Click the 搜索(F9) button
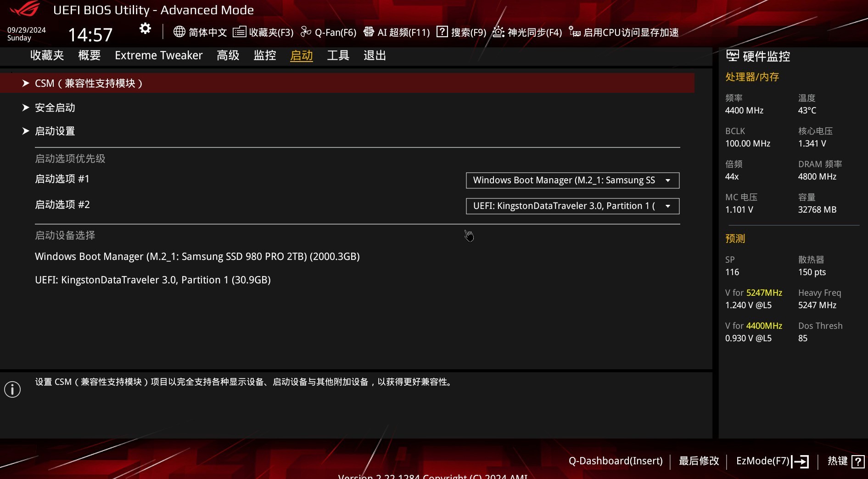 [x=469, y=32]
